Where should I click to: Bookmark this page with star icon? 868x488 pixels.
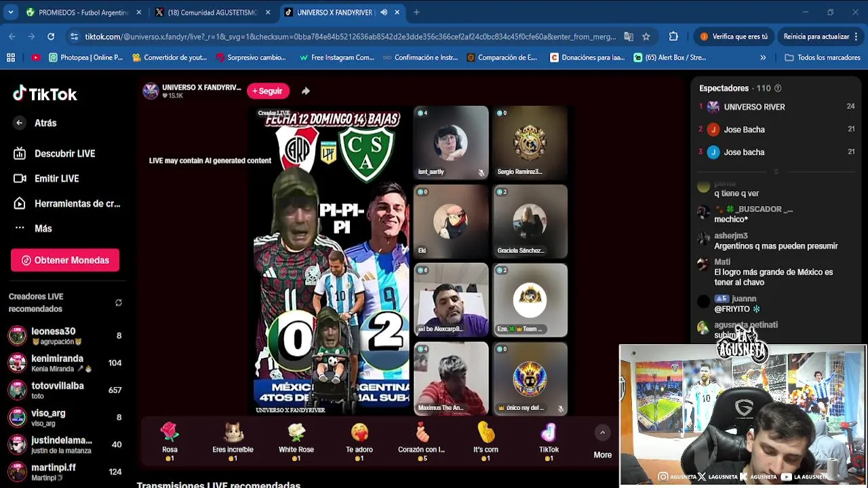pos(646,37)
